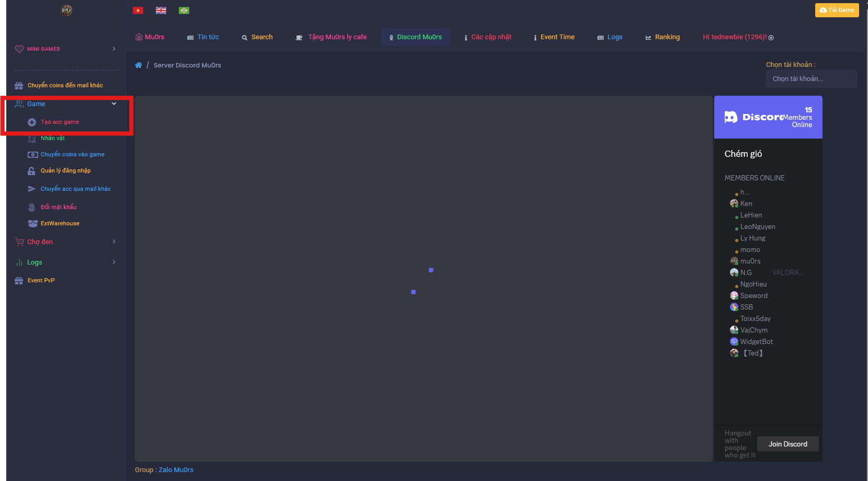Click the heart icon beside MINI GAMES

pos(19,49)
